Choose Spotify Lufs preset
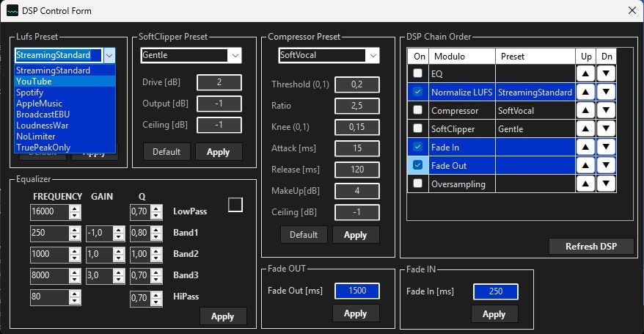This screenshot has width=644, height=334. [x=65, y=92]
